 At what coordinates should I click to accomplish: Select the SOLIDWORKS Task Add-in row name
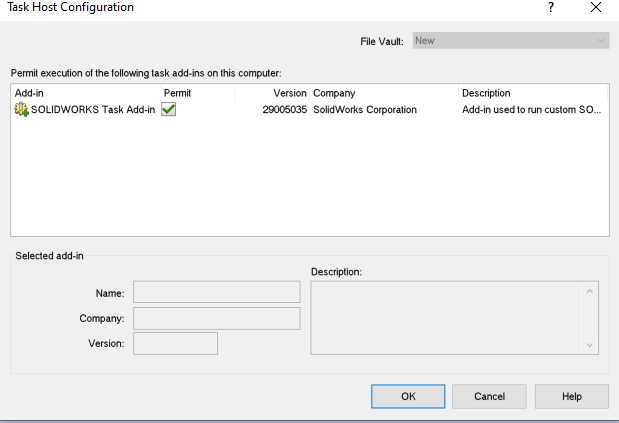pos(93,110)
